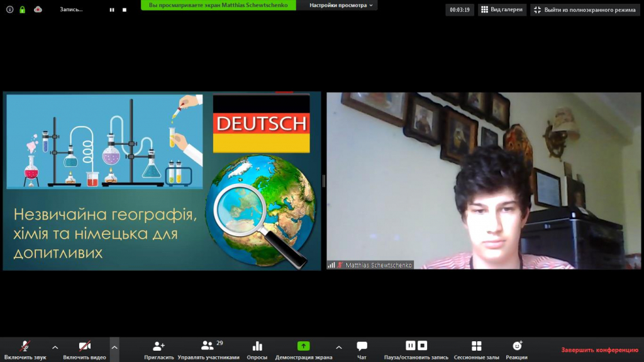The image size is (644, 362).
Task: Click the signal strength icon on video tile
Action: pyautogui.click(x=331, y=265)
